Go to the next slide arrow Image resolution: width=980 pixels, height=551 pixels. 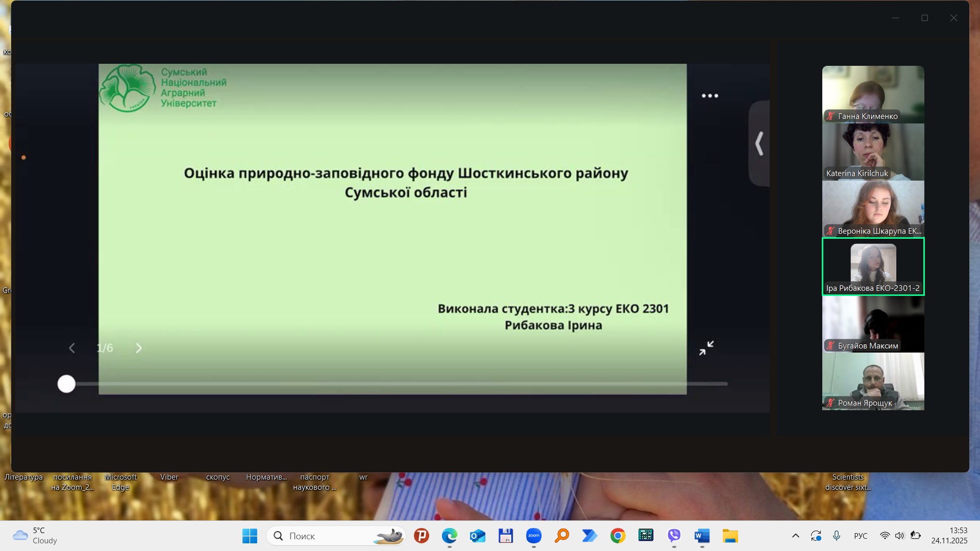pyautogui.click(x=139, y=348)
